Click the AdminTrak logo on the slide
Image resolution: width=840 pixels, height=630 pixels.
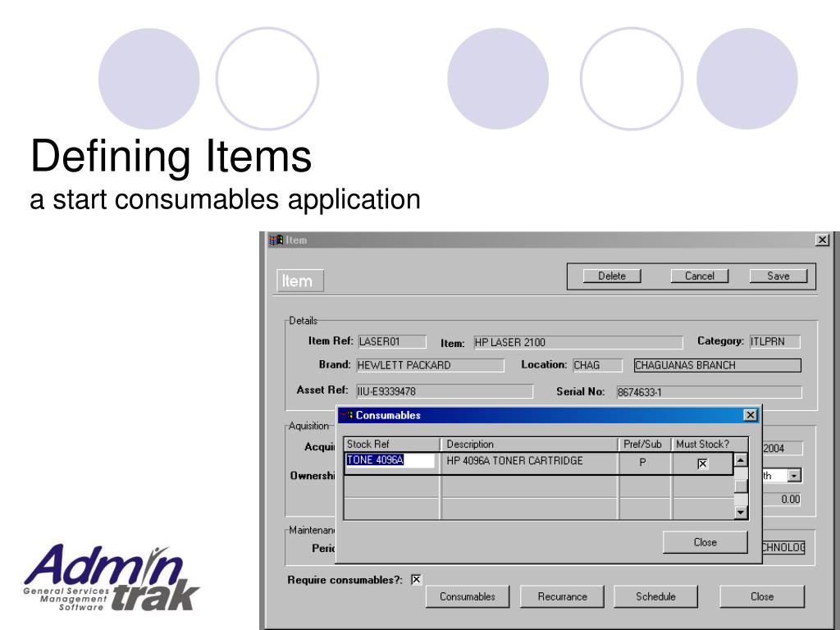[x=112, y=578]
